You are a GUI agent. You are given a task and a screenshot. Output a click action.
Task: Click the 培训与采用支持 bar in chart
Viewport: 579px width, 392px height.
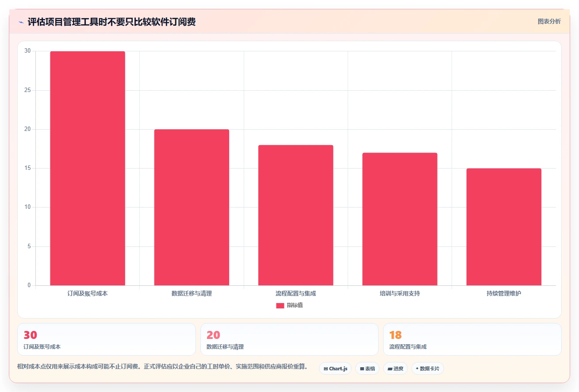point(400,219)
